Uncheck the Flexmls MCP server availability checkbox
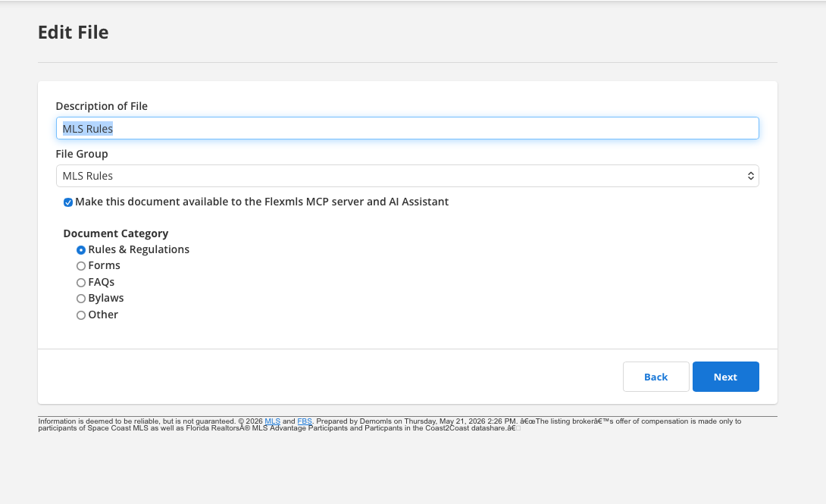Screen dimensions: 826x504 point(68,202)
